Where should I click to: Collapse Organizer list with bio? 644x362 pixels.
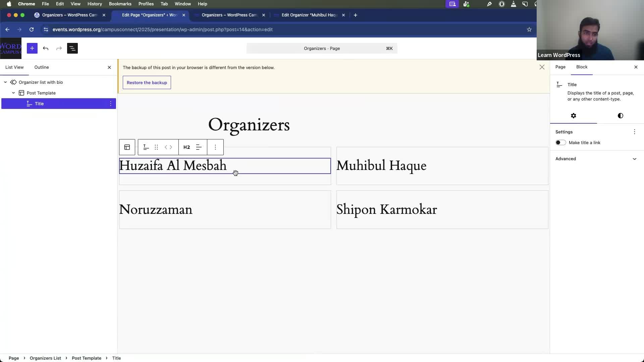5,82
